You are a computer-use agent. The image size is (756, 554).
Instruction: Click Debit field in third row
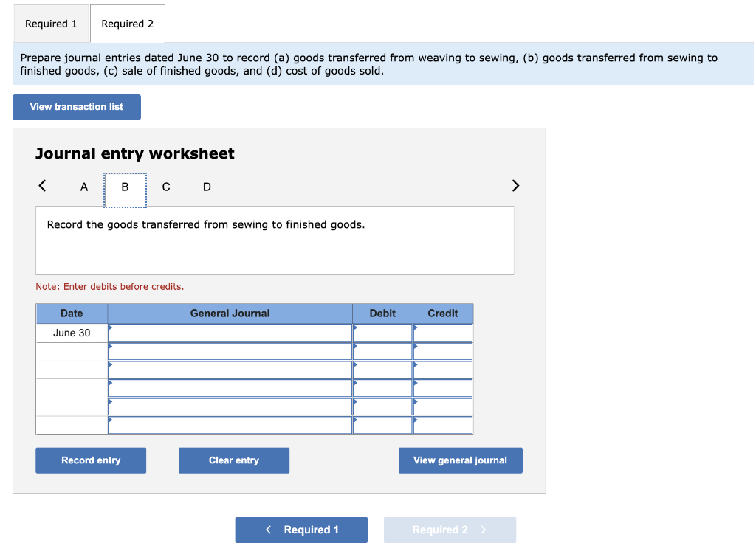(382, 370)
